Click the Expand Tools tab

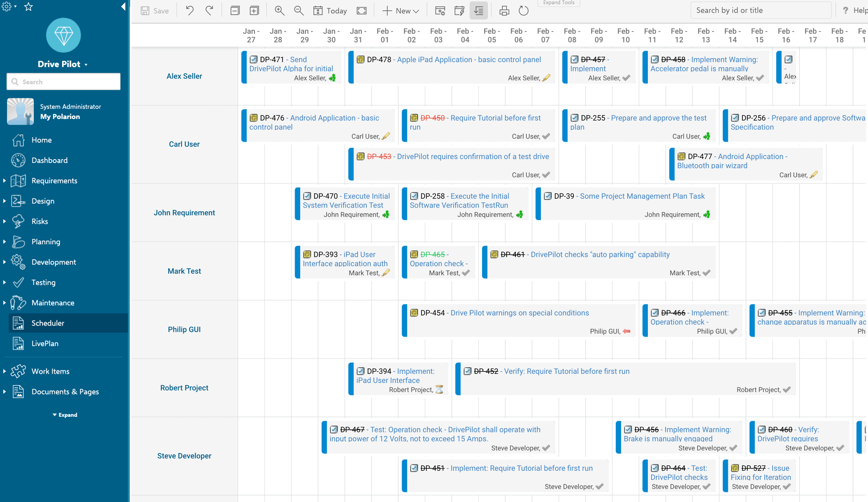point(559,3)
